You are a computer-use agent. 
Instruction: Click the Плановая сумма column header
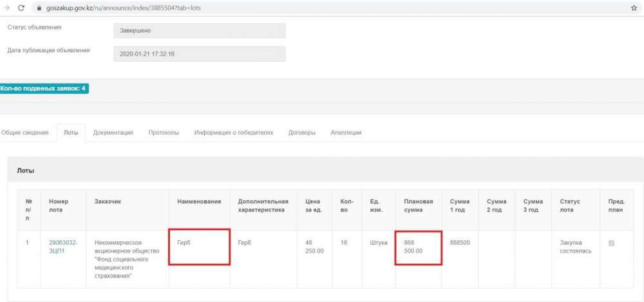pos(417,205)
